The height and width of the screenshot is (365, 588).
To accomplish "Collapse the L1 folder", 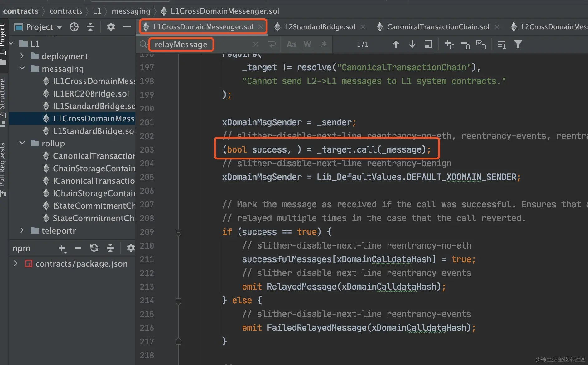I will pyautogui.click(x=12, y=44).
